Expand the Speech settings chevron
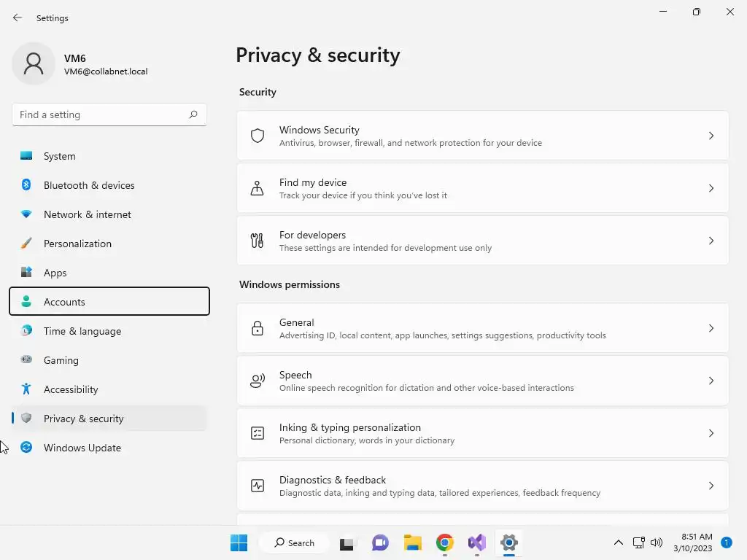This screenshot has height=560, width=747. tap(711, 381)
